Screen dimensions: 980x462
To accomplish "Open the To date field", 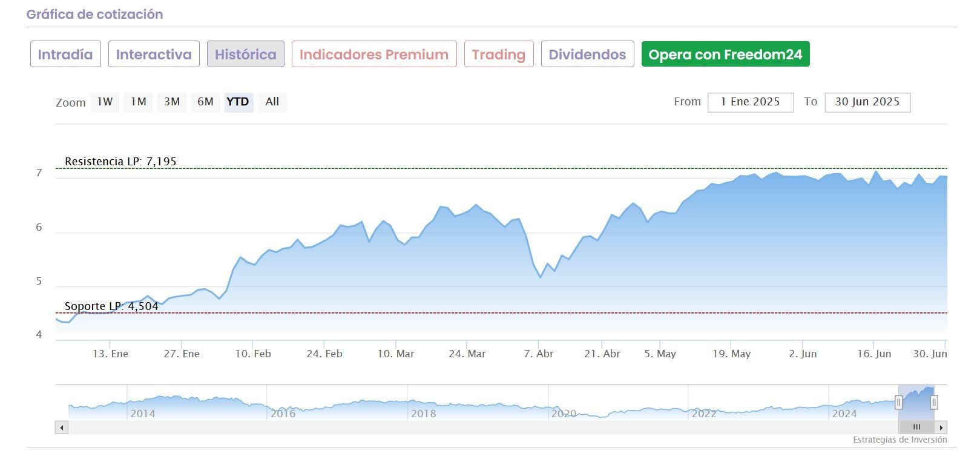I will point(867,102).
